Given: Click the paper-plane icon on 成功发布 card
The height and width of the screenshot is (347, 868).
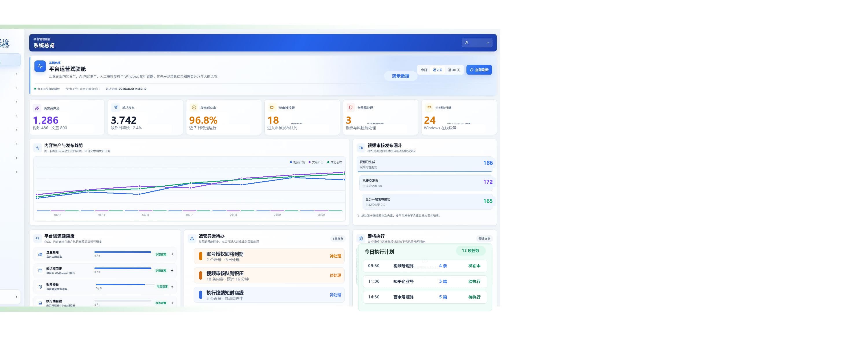Looking at the screenshot, I should (x=115, y=108).
